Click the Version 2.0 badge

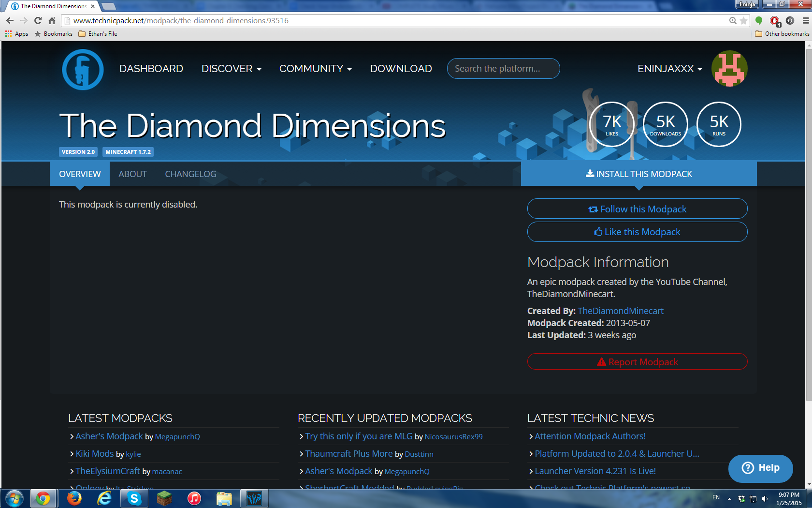[78, 152]
